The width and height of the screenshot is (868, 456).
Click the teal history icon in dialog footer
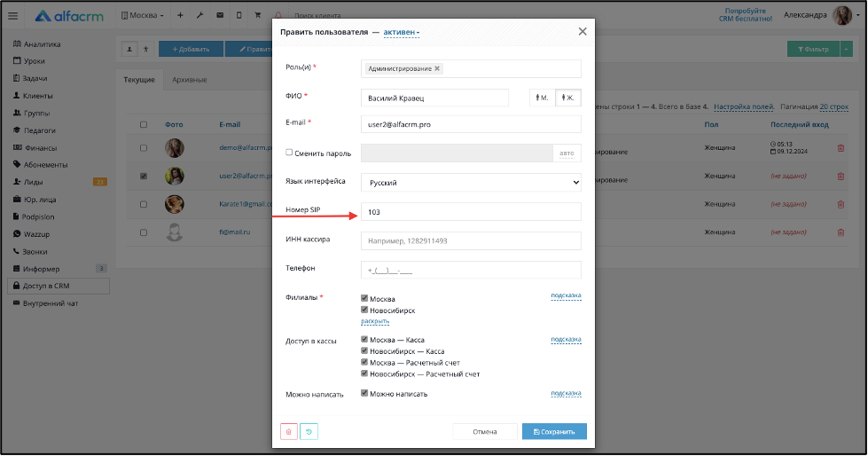[x=309, y=432]
